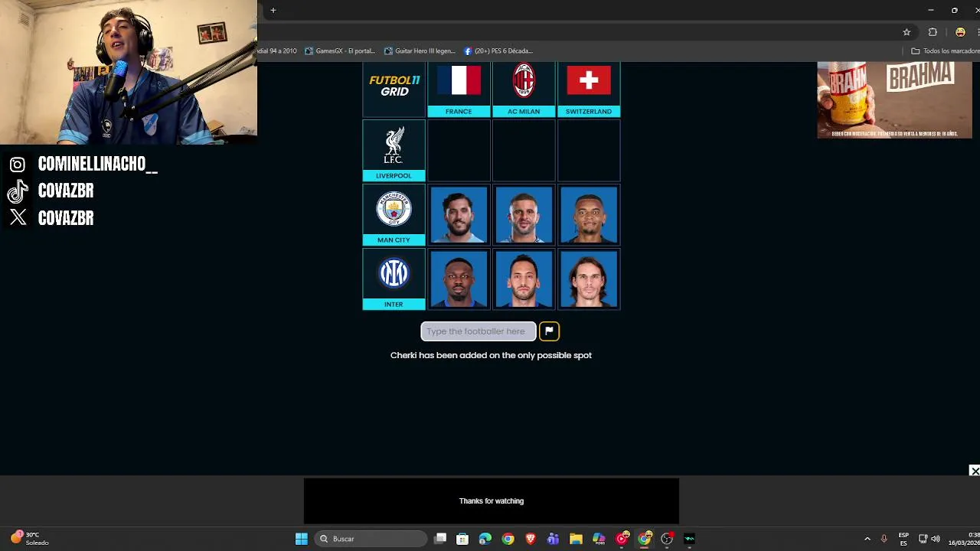
Task: Select the empty Liverpool–Switzerland grid cell
Action: coord(589,151)
